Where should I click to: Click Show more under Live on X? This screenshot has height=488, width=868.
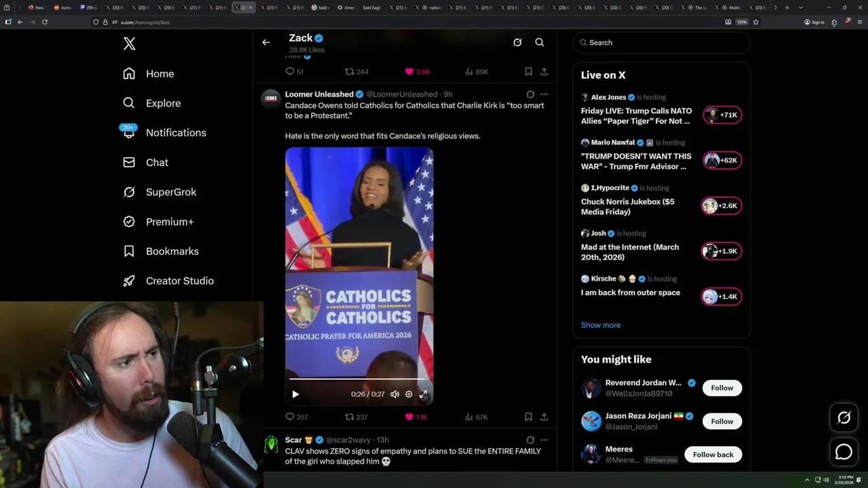click(x=601, y=325)
